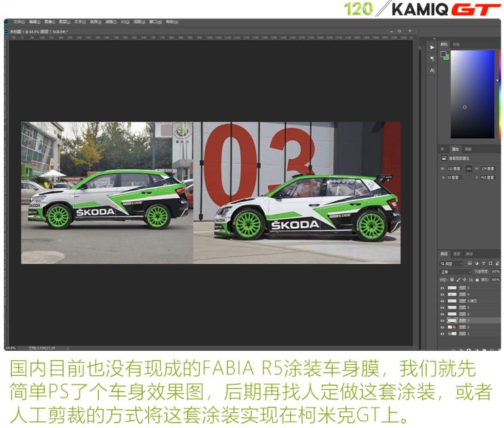Click the Y position field in Properties

coord(488,177)
